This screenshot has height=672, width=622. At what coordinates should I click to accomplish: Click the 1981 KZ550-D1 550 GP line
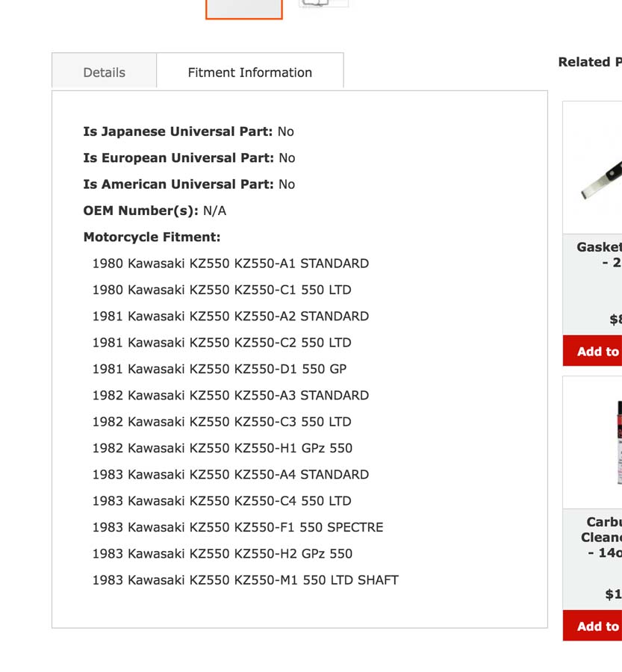(x=219, y=369)
